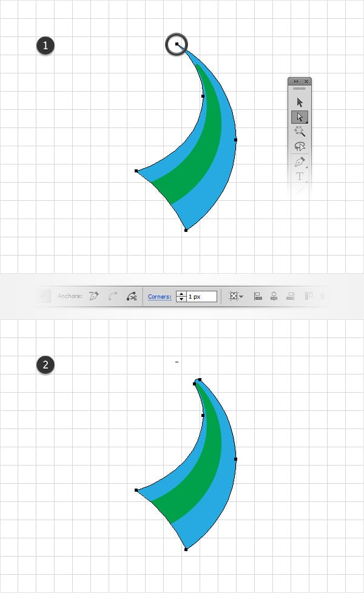
Task: Select the Pen tool
Action: [x=300, y=162]
